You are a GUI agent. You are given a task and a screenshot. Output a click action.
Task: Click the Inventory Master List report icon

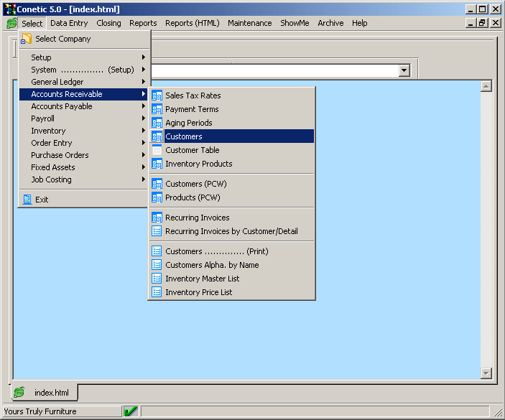click(x=157, y=279)
